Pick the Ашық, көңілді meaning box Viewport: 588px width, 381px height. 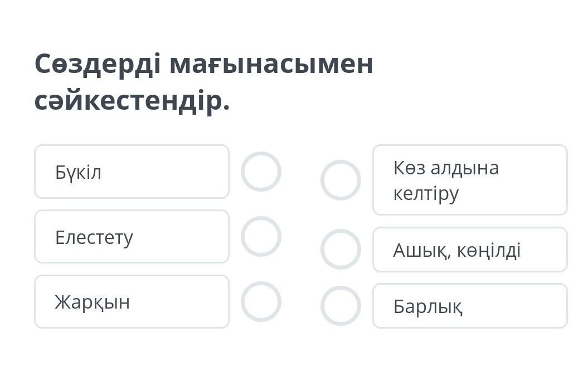click(470, 250)
